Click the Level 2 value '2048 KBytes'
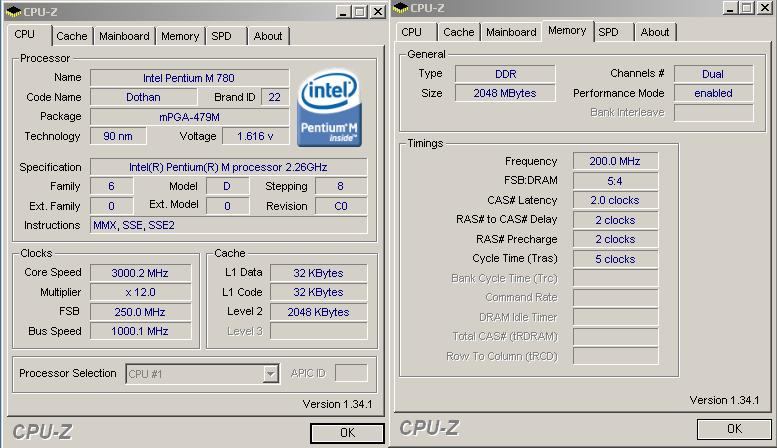This screenshot has height=448, width=777. click(x=319, y=312)
